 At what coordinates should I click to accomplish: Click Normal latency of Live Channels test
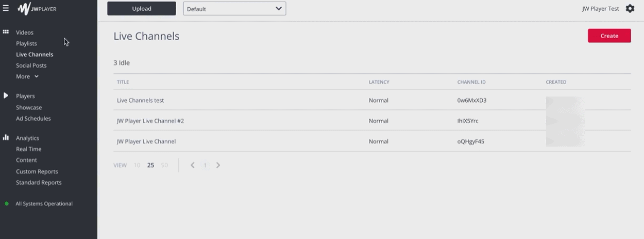379,100
